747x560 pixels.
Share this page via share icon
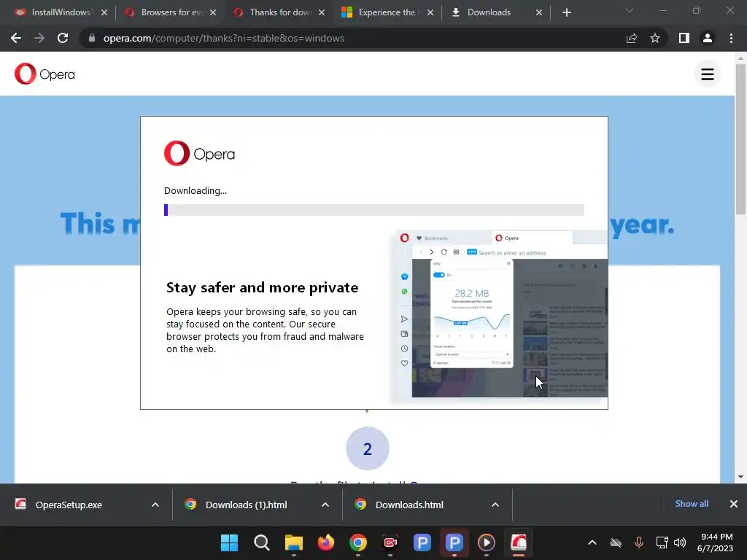632,38
